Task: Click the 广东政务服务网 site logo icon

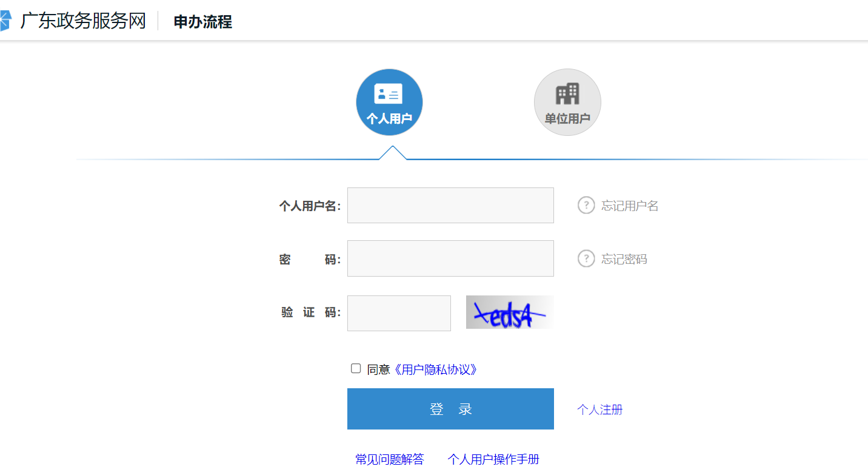Action: [x=5, y=21]
